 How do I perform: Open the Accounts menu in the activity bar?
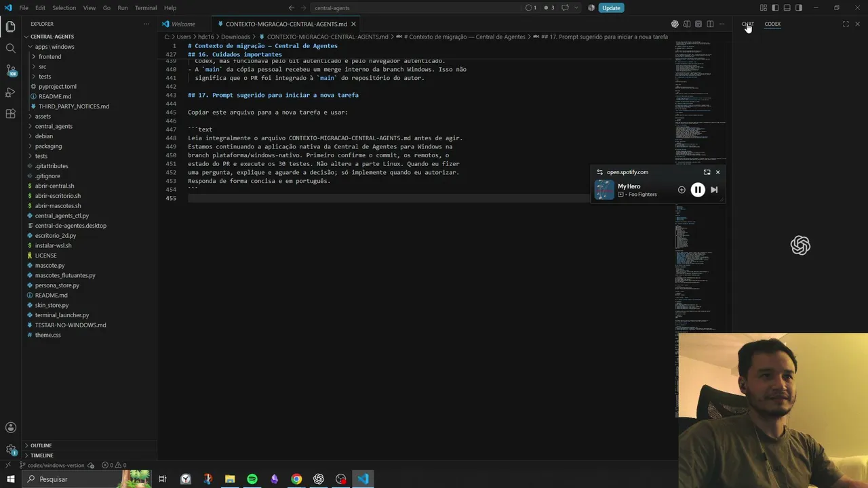10,427
